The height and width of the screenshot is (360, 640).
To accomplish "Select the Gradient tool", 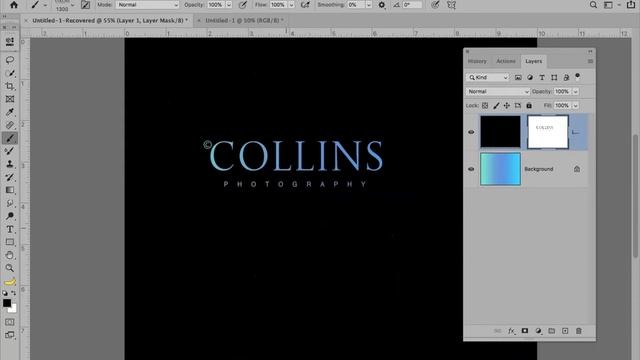I will pyautogui.click(x=10, y=190).
